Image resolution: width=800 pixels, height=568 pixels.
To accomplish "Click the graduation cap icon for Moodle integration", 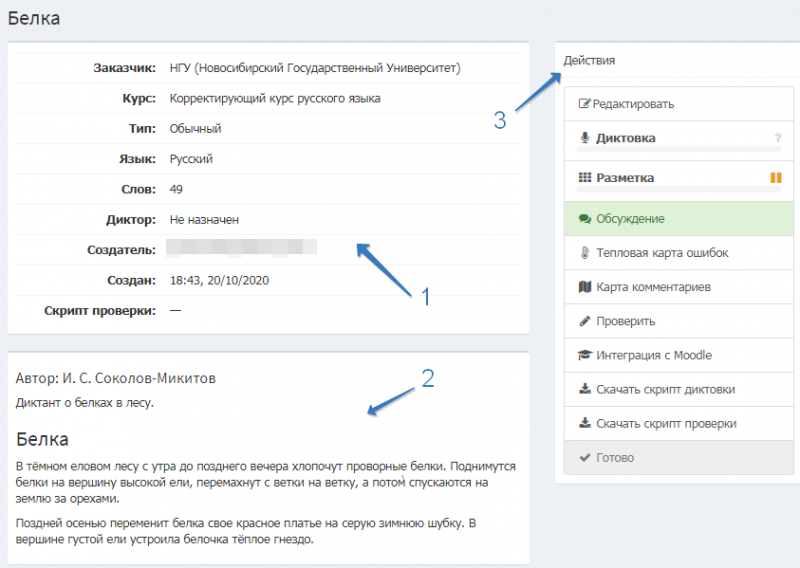I will pyautogui.click(x=585, y=356).
